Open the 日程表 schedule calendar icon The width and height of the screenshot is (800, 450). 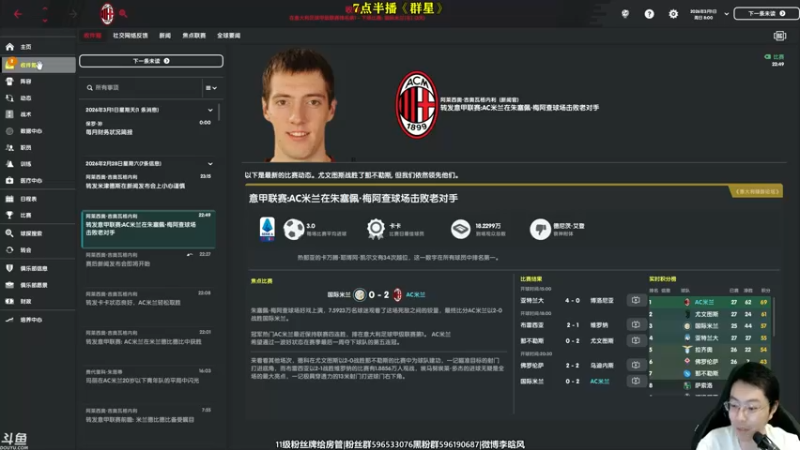pos(10,199)
